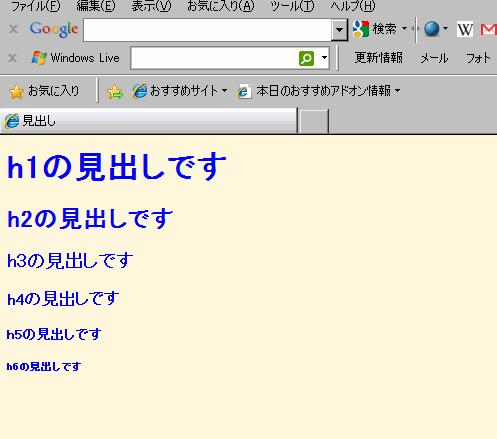Open the ファイル(F) menu
This screenshot has width=497, height=439.
pyautogui.click(x=36, y=6)
